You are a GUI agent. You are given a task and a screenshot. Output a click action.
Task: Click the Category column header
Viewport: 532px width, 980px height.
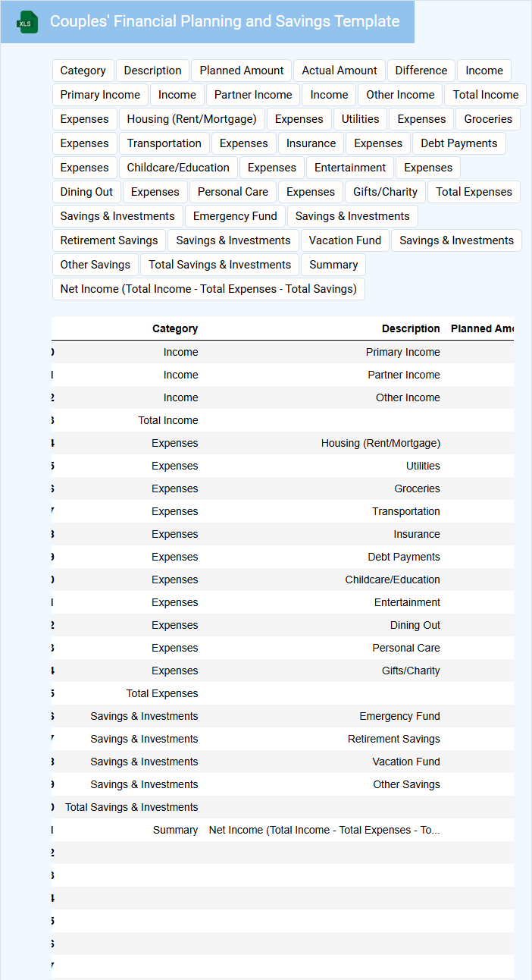[175, 328]
